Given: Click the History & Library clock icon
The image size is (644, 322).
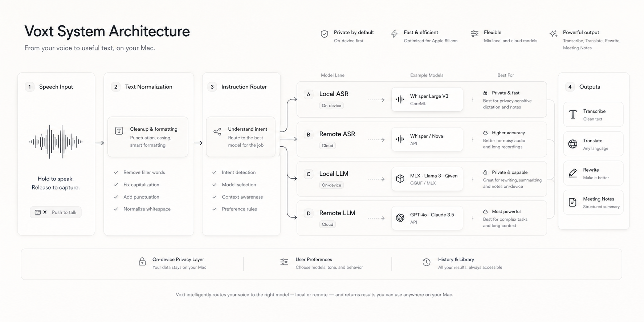Looking at the screenshot, I should click(x=427, y=262).
